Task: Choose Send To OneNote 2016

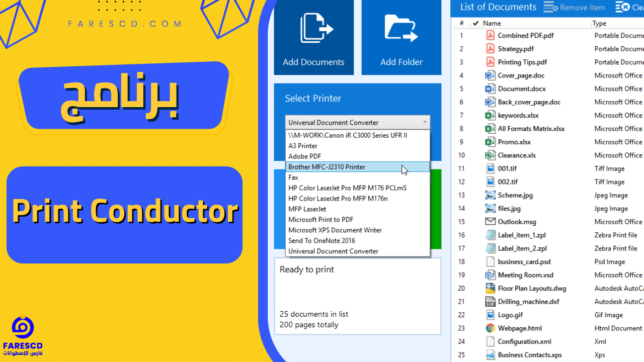Action: tap(357, 241)
